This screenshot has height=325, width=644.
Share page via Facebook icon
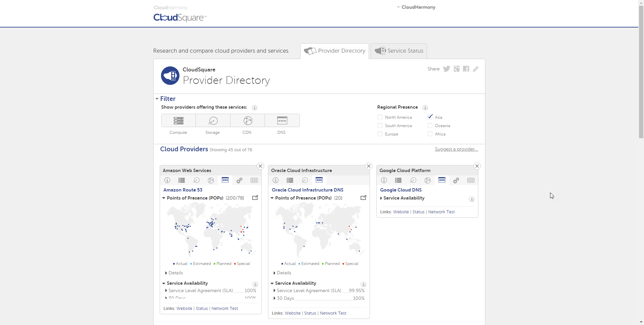click(466, 69)
